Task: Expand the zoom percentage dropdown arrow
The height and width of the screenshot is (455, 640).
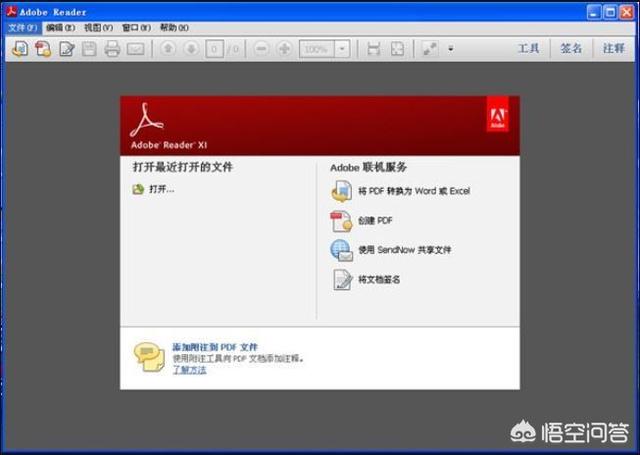Action: tap(342, 49)
